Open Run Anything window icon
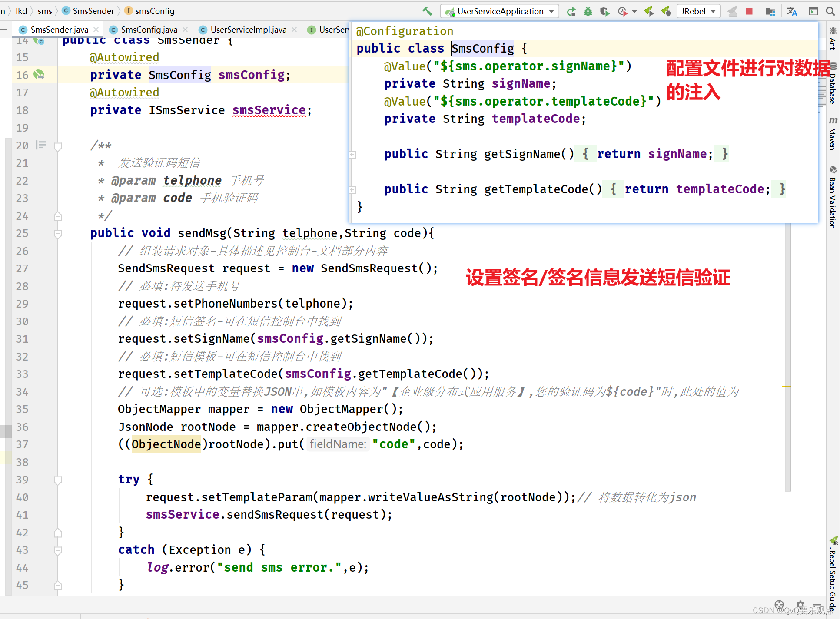840x619 pixels. (813, 11)
